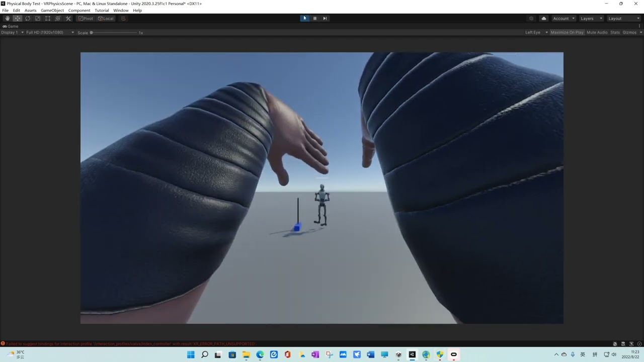Toggle the Stats overlay

(x=615, y=32)
